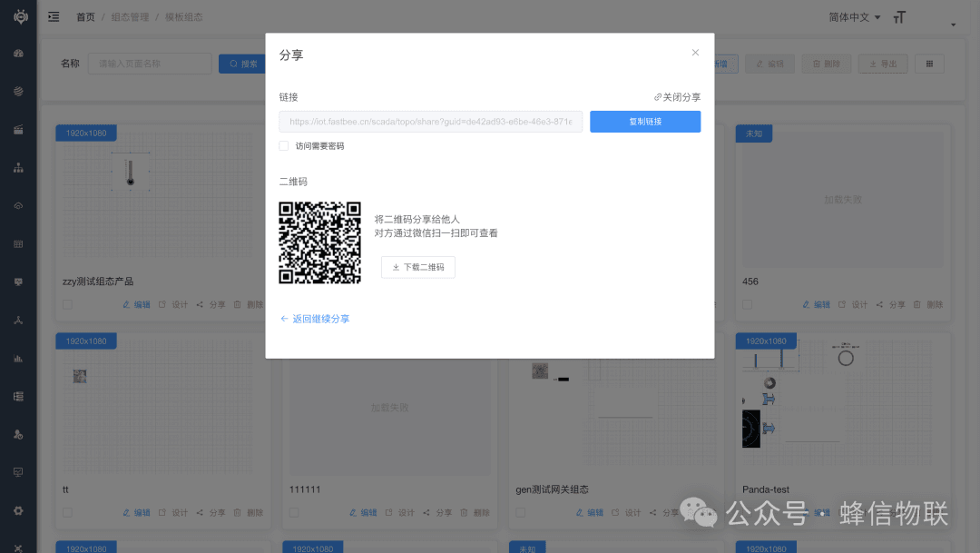Screen dimensions: 980x553
Task: Click the 删除 button in the top toolbar
Action: [827, 64]
